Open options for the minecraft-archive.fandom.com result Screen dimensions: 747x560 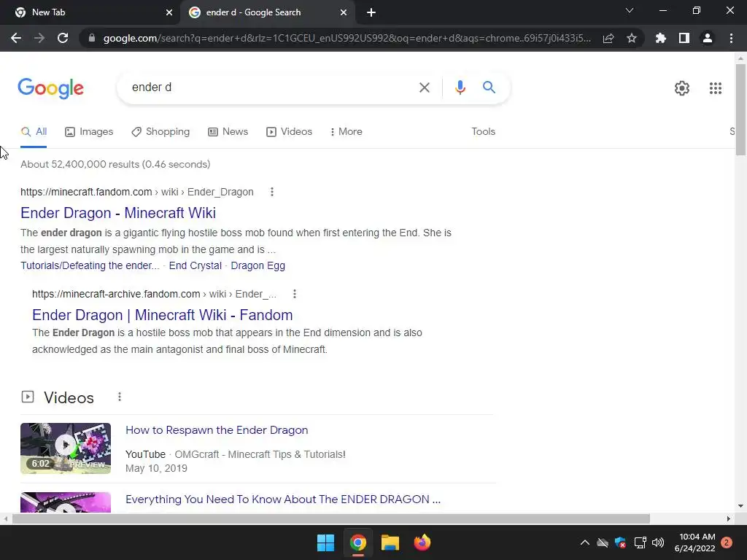point(295,294)
